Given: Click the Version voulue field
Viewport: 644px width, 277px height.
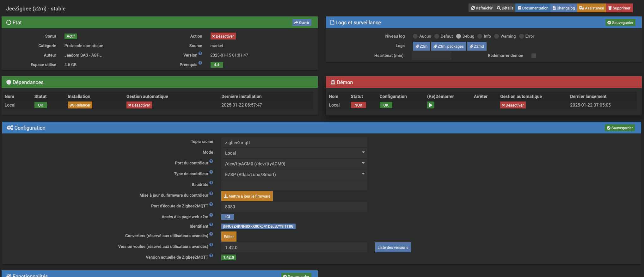Looking at the screenshot, I should coord(294,247).
